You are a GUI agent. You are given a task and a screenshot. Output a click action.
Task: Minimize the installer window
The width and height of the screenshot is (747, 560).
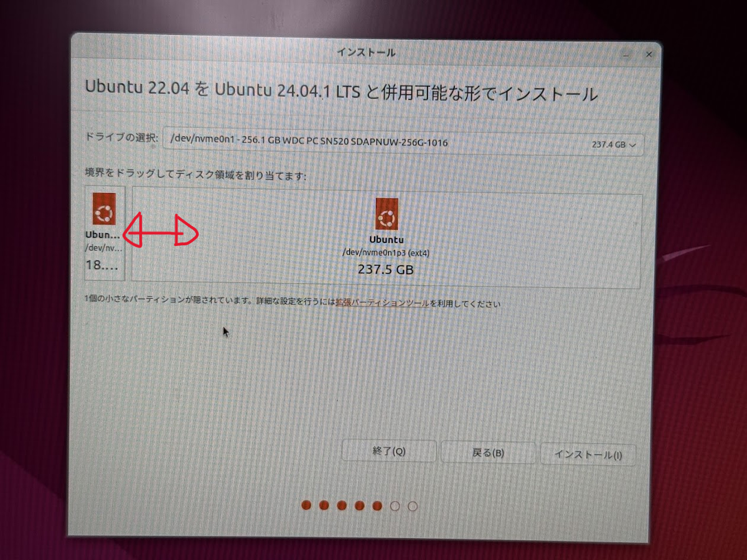627,55
